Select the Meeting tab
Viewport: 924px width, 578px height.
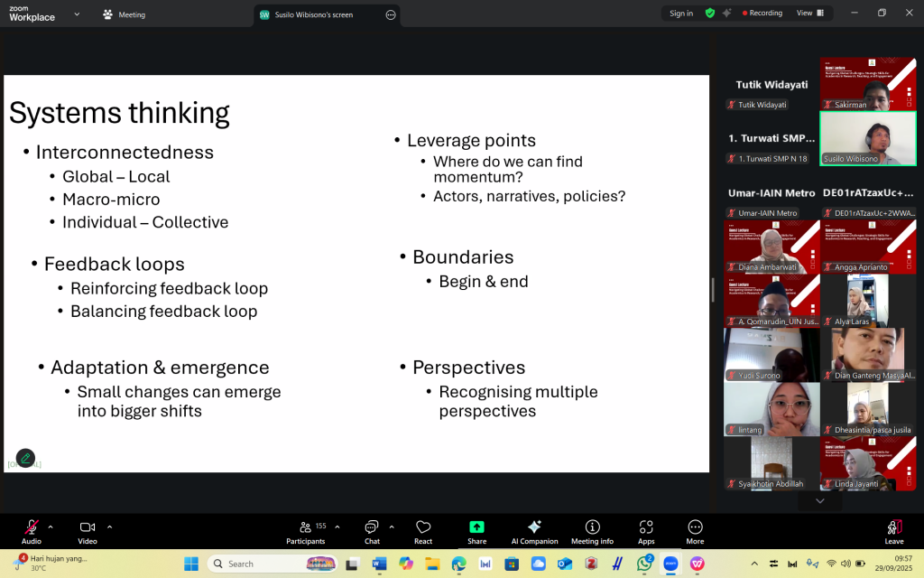(x=125, y=14)
